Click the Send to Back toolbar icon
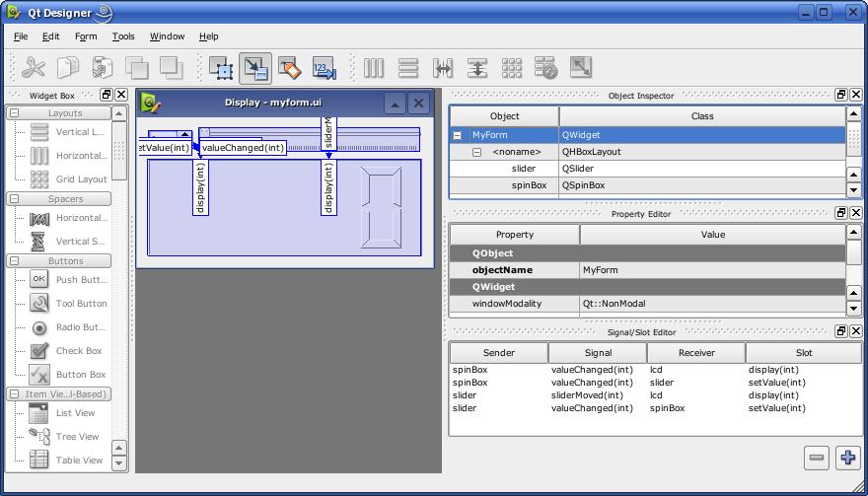 coord(137,68)
